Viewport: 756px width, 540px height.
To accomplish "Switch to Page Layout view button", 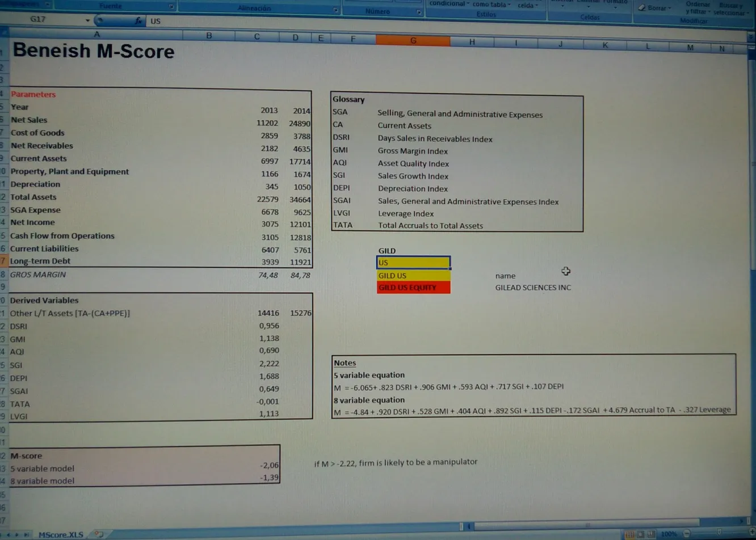I will (640, 534).
